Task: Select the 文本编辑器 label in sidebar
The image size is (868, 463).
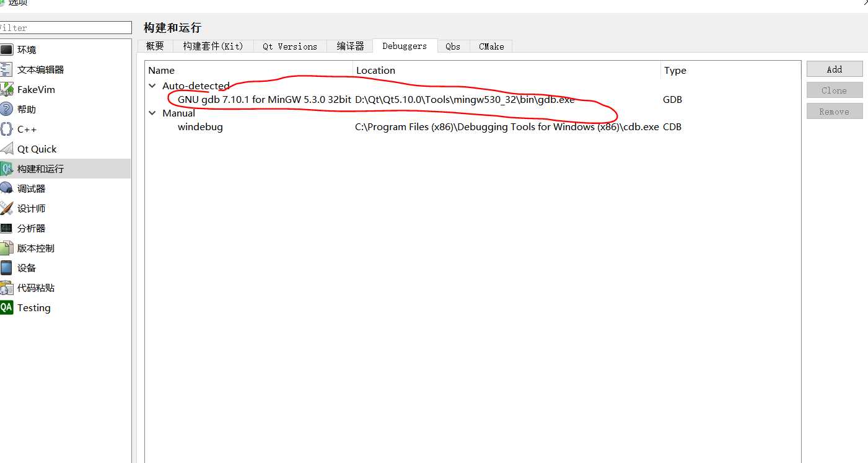Action: [41, 69]
